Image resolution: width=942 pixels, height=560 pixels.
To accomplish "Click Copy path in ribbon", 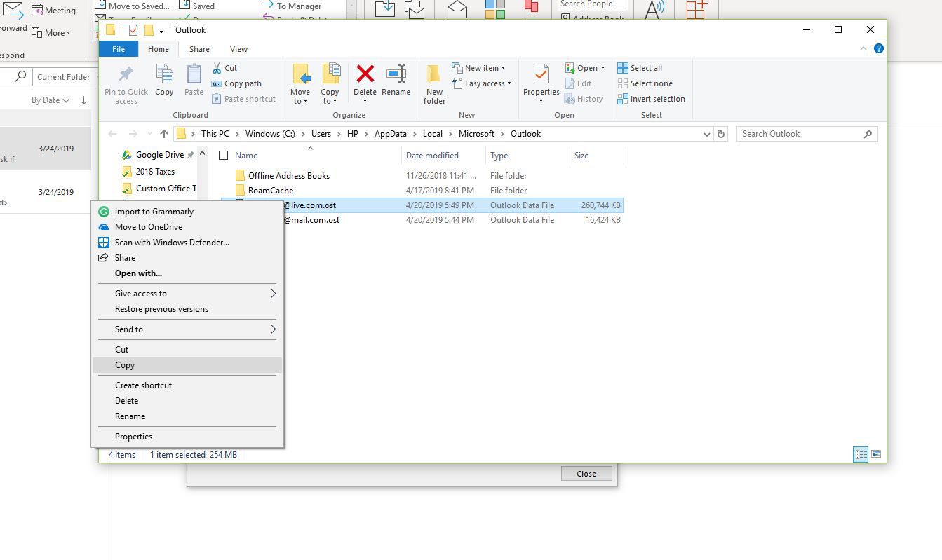I will point(236,83).
